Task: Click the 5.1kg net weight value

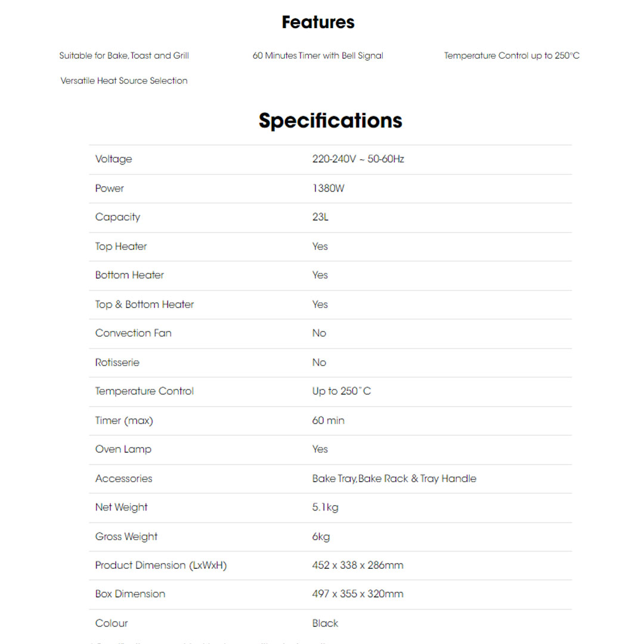Action: pos(325,507)
